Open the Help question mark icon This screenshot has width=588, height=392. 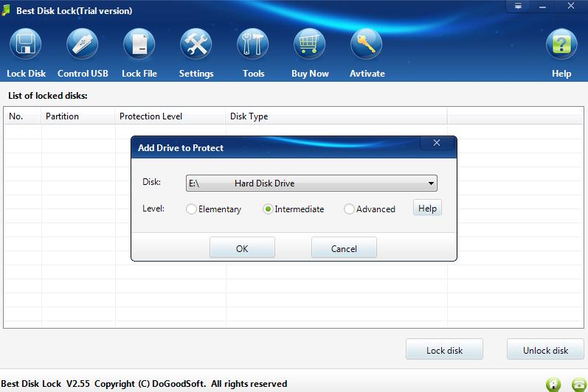(x=561, y=44)
